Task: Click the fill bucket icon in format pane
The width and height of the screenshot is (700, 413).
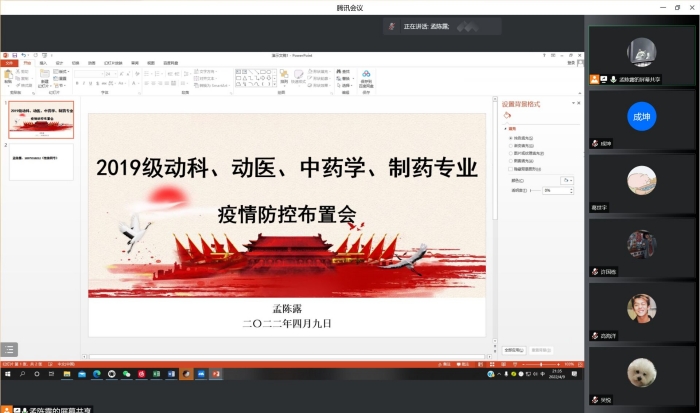Action: click(508, 115)
